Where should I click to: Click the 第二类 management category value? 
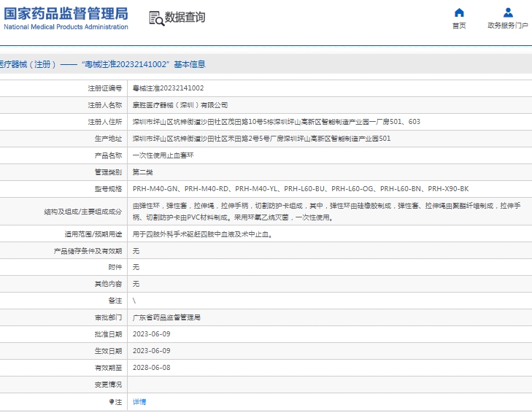143,172
